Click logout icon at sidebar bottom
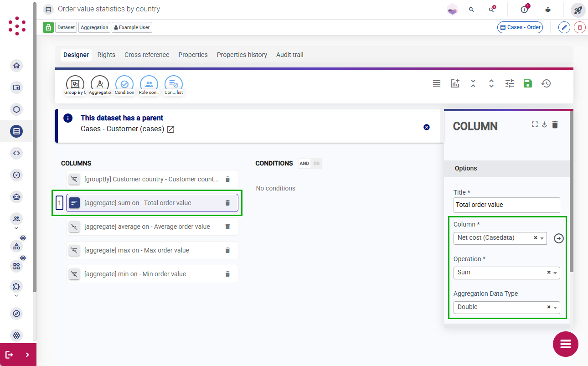The height and width of the screenshot is (366, 588). (9, 355)
